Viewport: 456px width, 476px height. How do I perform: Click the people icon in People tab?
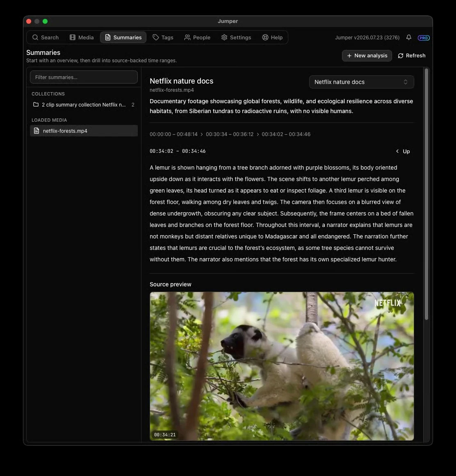187,37
